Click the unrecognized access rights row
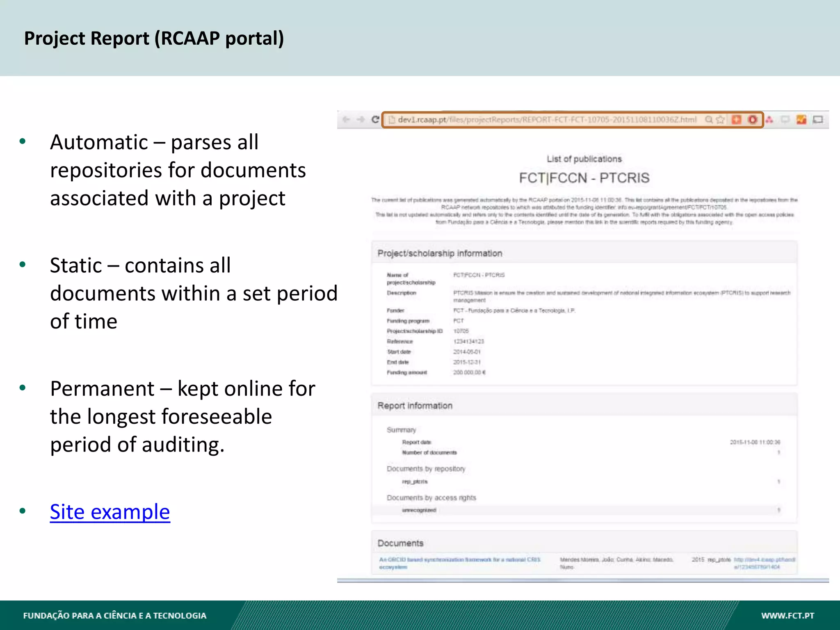840x630 pixels. coord(584,510)
